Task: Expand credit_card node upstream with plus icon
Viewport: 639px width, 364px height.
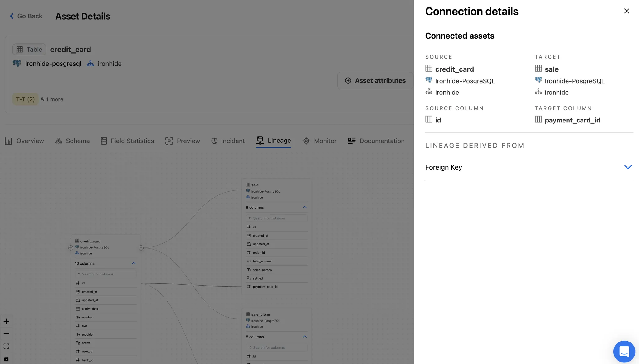Action: (71, 248)
